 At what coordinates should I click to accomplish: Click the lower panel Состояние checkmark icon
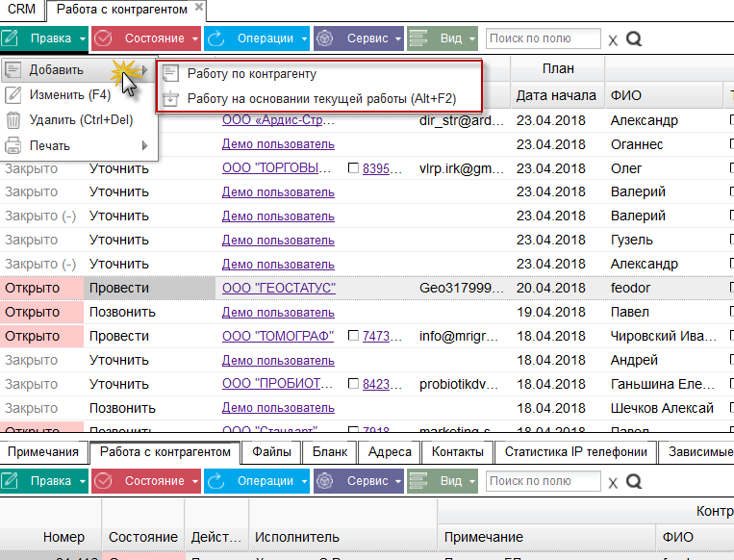pos(103,481)
